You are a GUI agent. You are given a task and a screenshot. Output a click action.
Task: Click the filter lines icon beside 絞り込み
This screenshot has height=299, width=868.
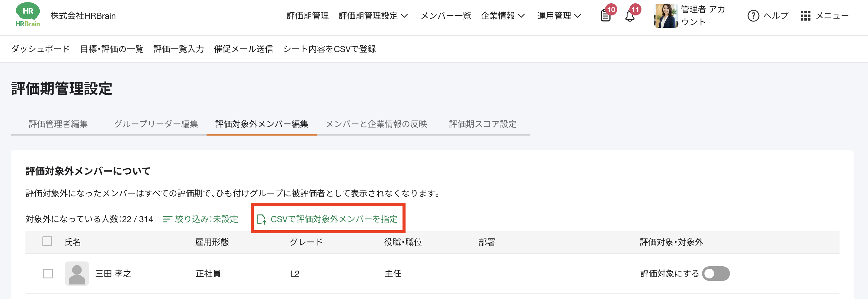pyautogui.click(x=167, y=219)
